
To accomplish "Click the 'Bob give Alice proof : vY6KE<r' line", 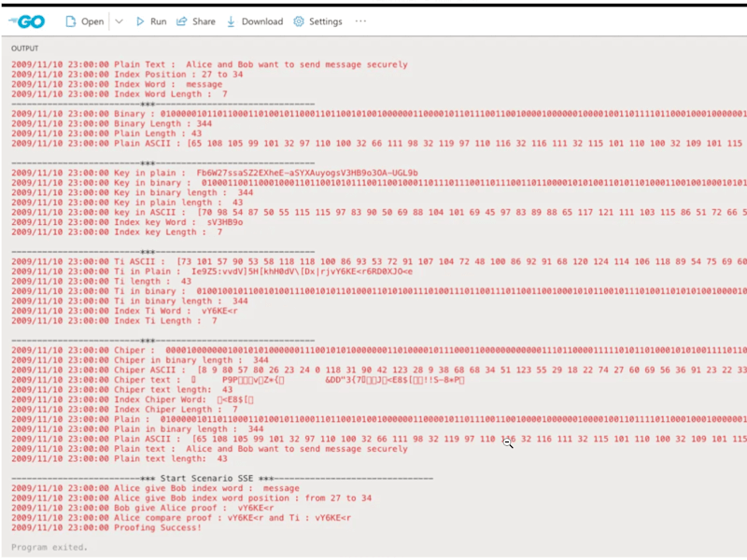I will click(x=143, y=508).
